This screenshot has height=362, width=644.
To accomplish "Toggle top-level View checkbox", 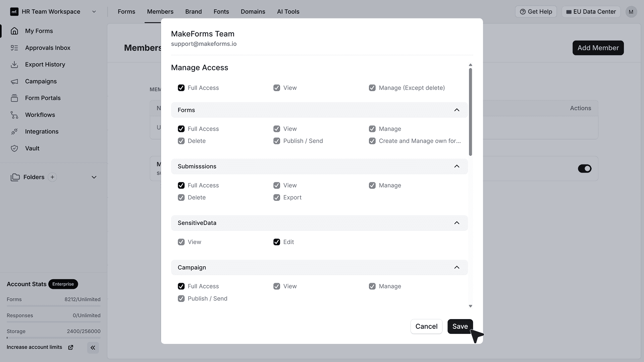I will click(x=277, y=88).
